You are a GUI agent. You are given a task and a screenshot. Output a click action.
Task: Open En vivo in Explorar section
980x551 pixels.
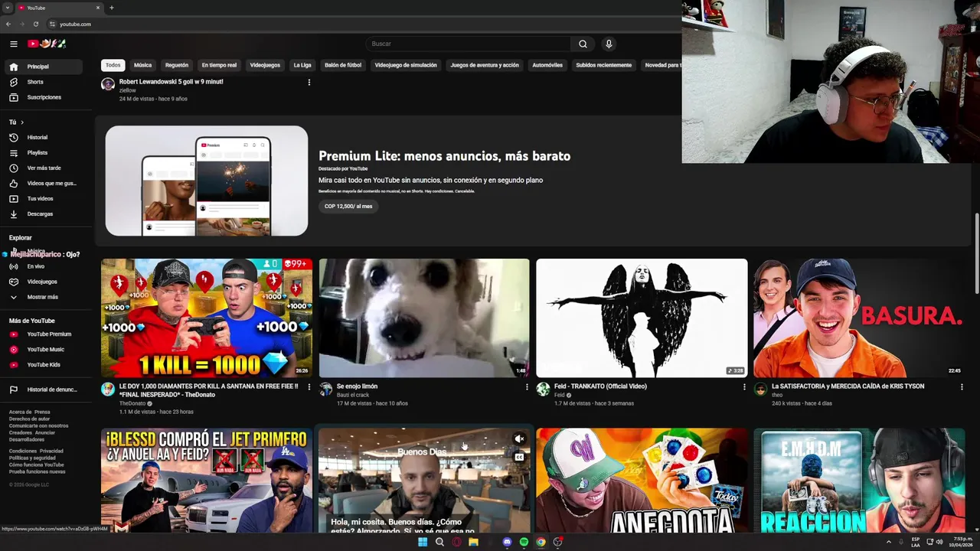click(43, 266)
